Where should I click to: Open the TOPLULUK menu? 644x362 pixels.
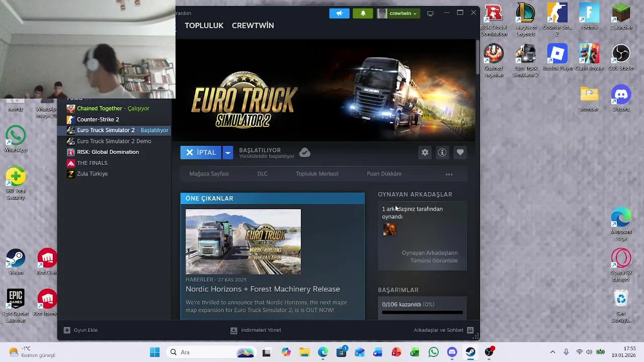pos(204,26)
